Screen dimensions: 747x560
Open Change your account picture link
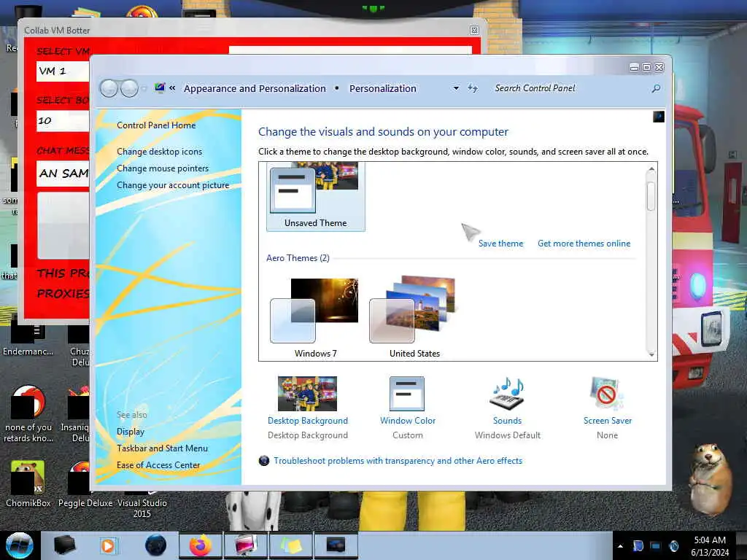173,185
